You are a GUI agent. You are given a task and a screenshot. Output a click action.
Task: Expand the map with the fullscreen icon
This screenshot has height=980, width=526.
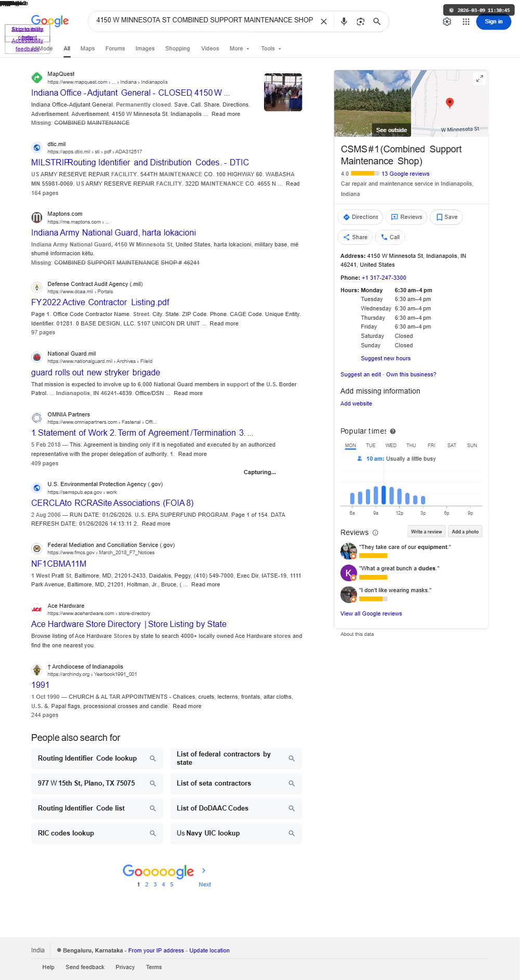click(480, 79)
